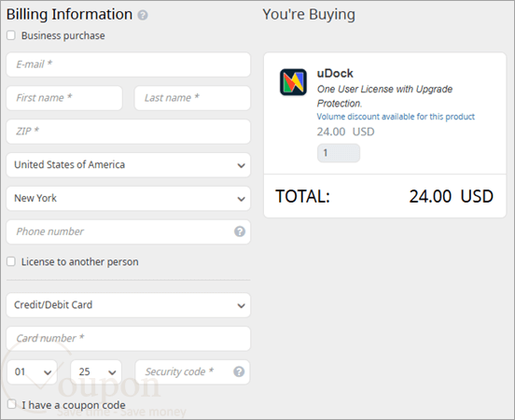The height and width of the screenshot is (420, 515).
Task: Focus the ZIP field
Action: click(129, 132)
